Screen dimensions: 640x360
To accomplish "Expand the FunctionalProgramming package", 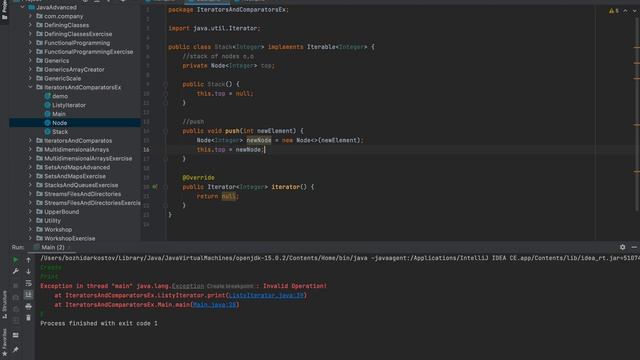I will pyautogui.click(x=30, y=43).
